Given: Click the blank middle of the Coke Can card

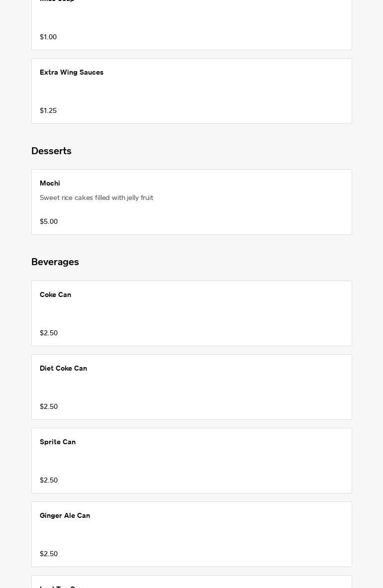Looking at the screenshot, I should (191, 313).
